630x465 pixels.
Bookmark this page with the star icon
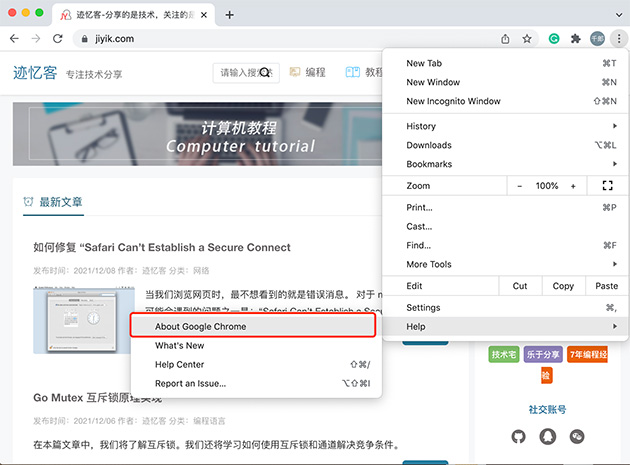(x=527, y=39)
